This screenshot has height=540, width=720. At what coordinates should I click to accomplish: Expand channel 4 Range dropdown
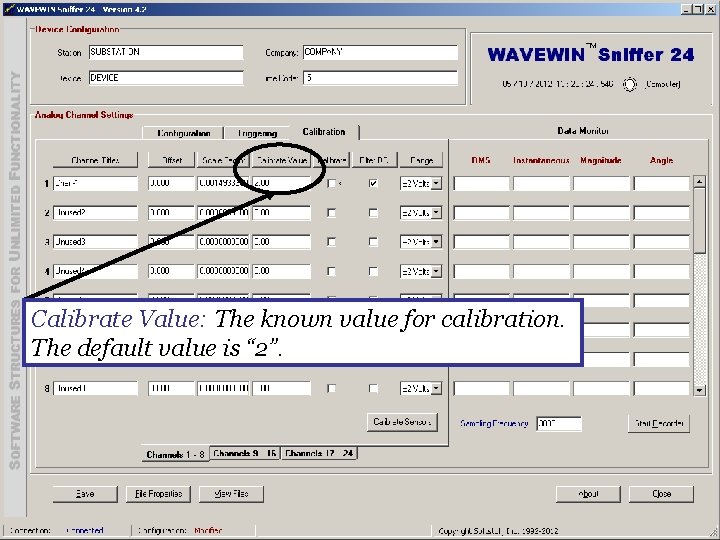(x=437, y=271)
